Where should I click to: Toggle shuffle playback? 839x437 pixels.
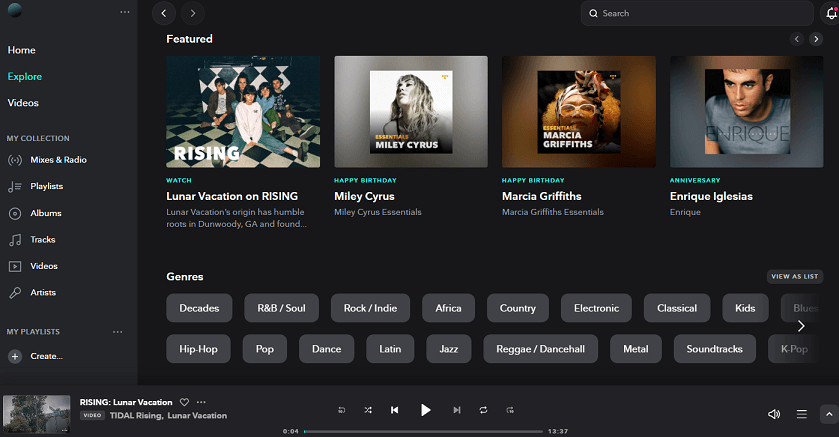pyautogui.click(x=368, y=410)
